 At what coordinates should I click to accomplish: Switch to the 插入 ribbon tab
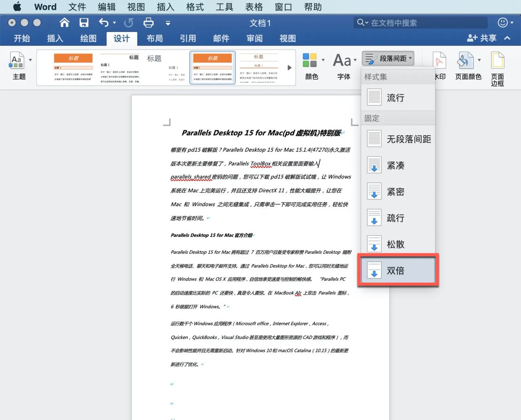point(55,38)
